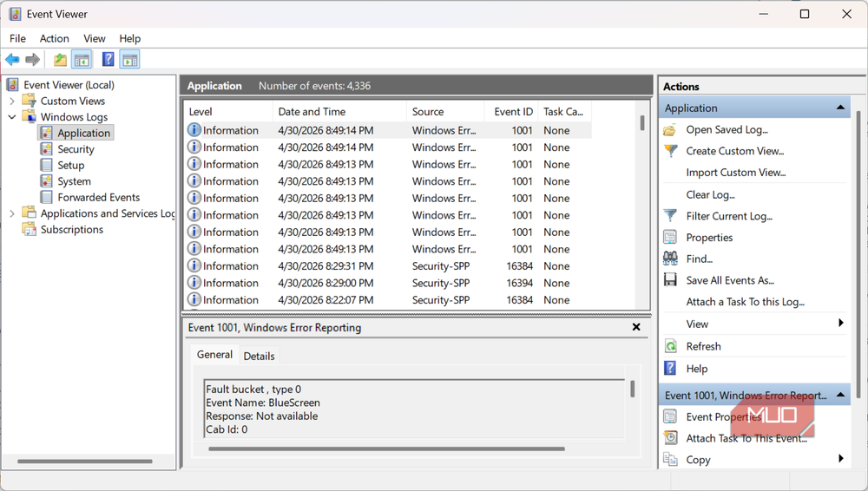Select Security-SPP event at 8:29:31 PM
The width and height of the screenshot is (868, 491).
[389, 266]
